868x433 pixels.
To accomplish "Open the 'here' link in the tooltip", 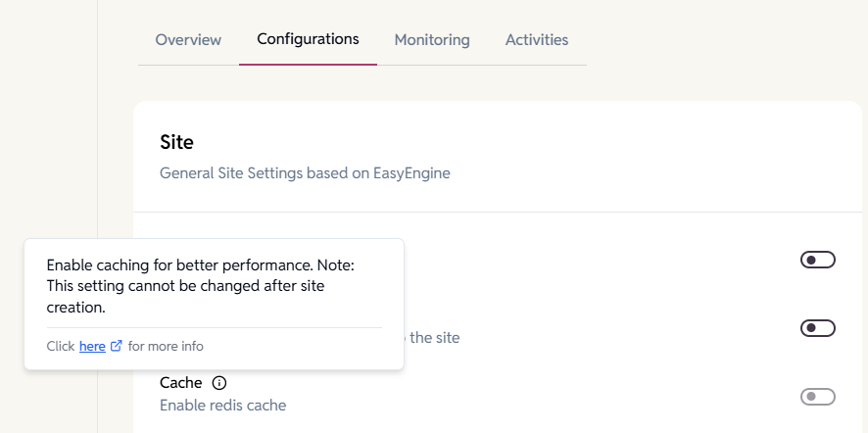I will 92,346.
